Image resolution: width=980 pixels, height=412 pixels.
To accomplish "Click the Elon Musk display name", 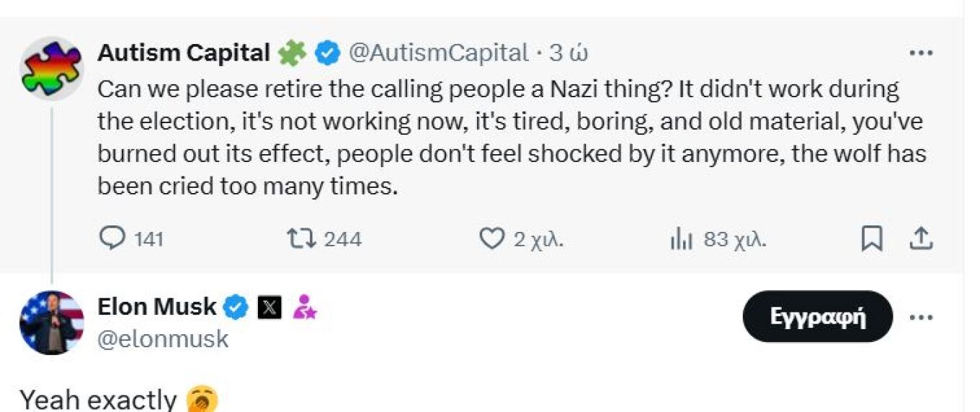I will click(x=156, y=307).
